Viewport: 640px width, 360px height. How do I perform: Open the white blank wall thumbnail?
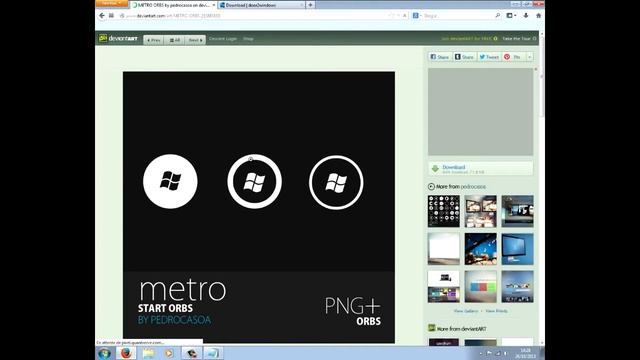pos(444,249)
